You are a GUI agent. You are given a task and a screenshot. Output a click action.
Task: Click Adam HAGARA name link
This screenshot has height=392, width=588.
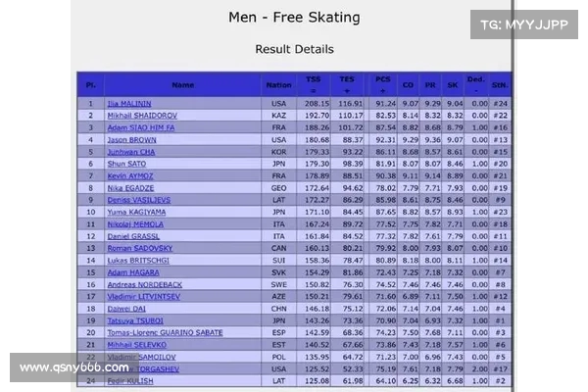[133, 272]
